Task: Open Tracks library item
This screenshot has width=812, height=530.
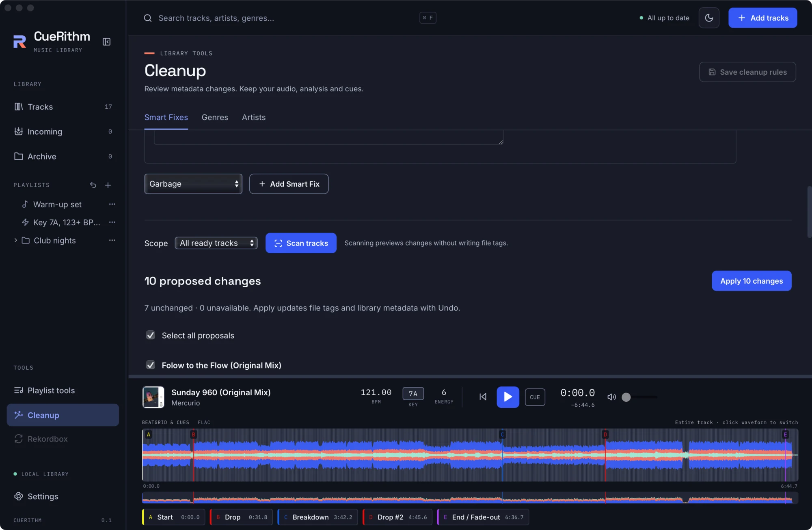Action: click(x=63, y=107)
